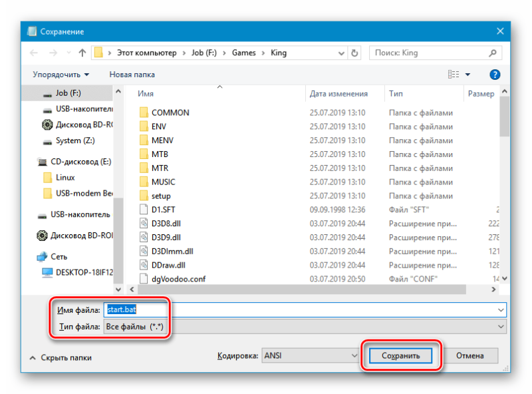This screenshot has height=394, width=532.
Task: Click the Сеть network icon in the sidebar
Action: coord(42,256)
